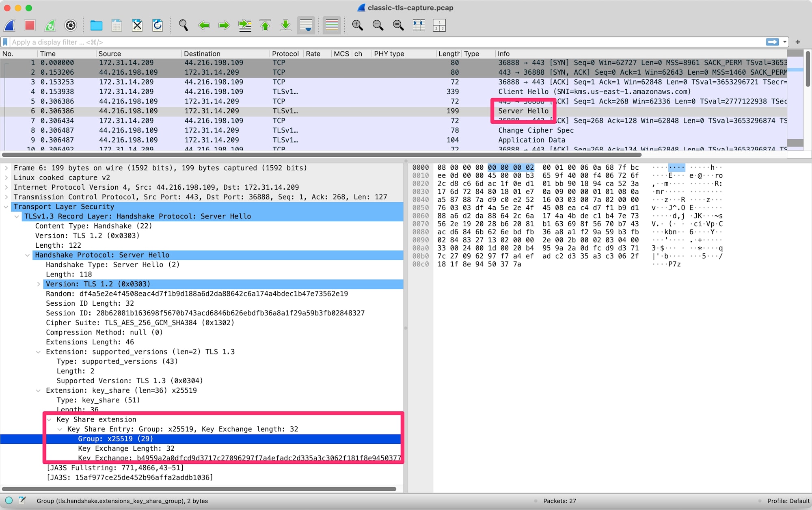The image size is (812, 510).
Task: Click packet details horizontal scrollbar
Action: 199,489
